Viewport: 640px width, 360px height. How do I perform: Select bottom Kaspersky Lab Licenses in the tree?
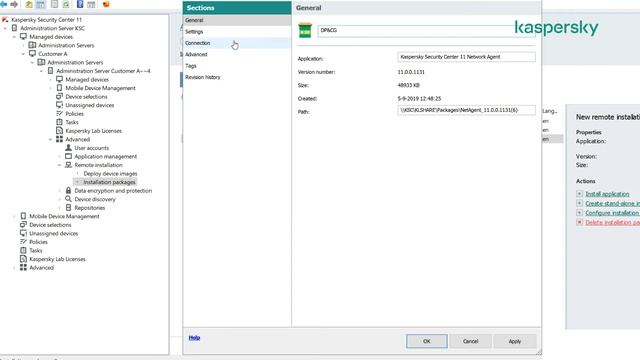57,259
